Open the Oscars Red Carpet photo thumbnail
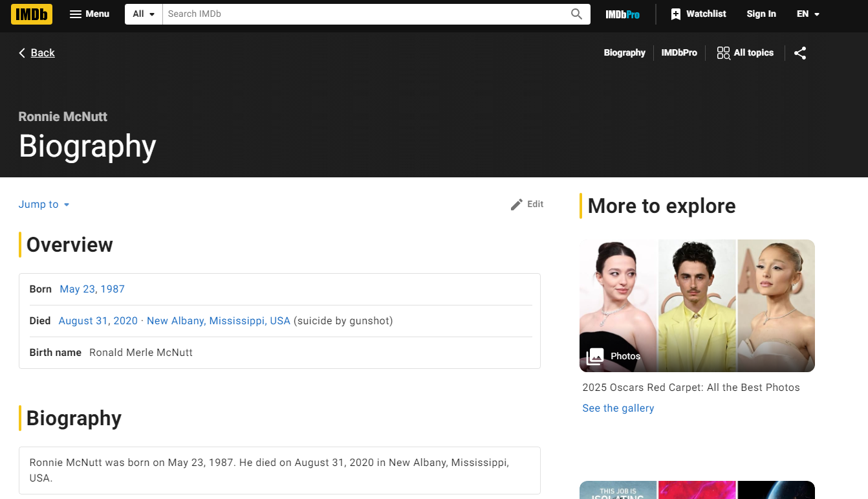The width and height of the screenshot is (868, 499). pos(697,306)
